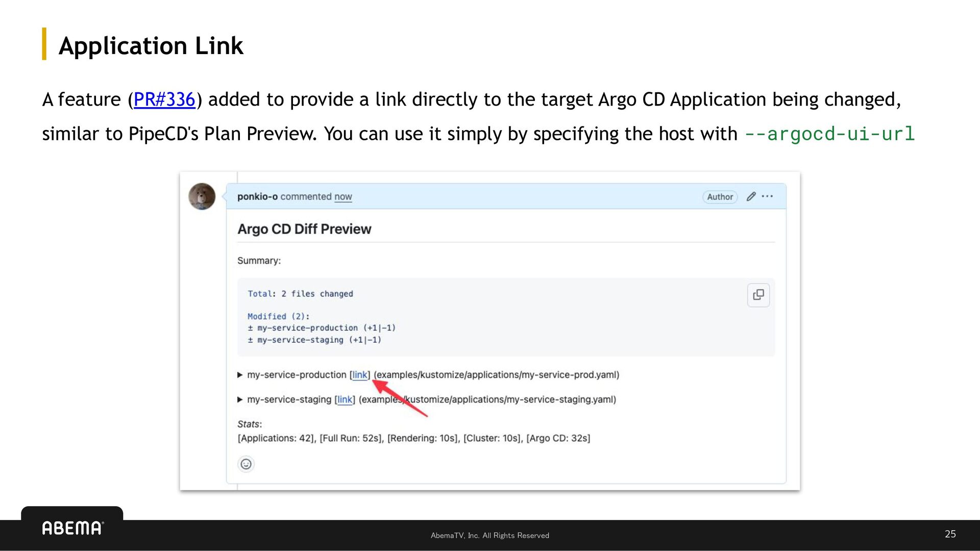
Task: Expand the my-service-staging details triangle
Action: 240,399
